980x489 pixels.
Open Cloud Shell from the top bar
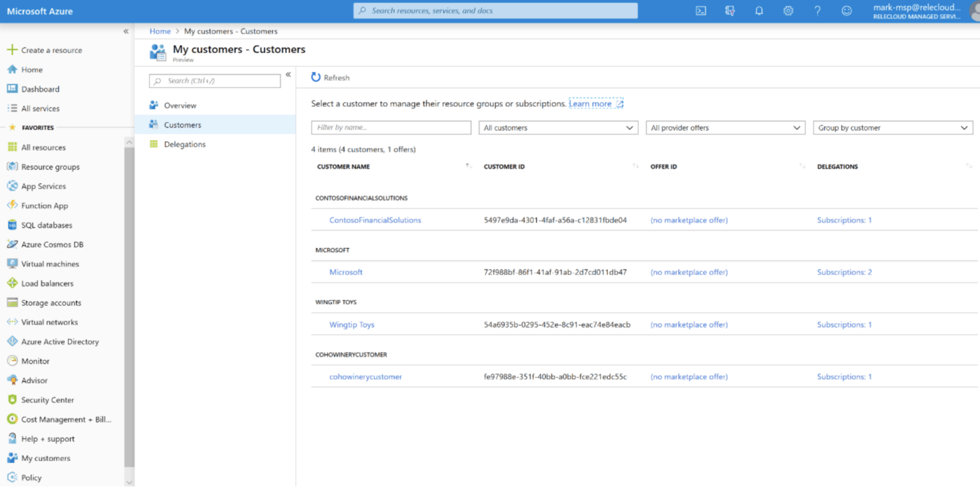pyautogui.click(x=701, y=11)
